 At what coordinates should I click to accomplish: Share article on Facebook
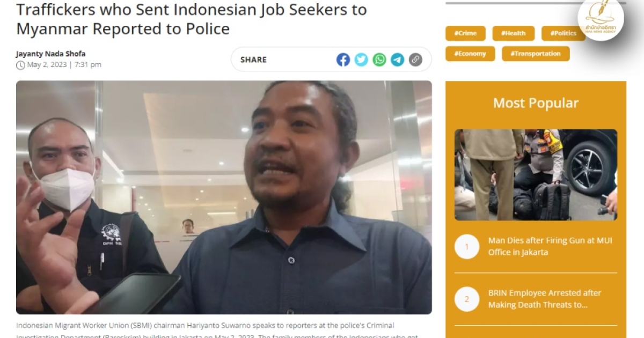pyautogui.click(x=343, y=60)
